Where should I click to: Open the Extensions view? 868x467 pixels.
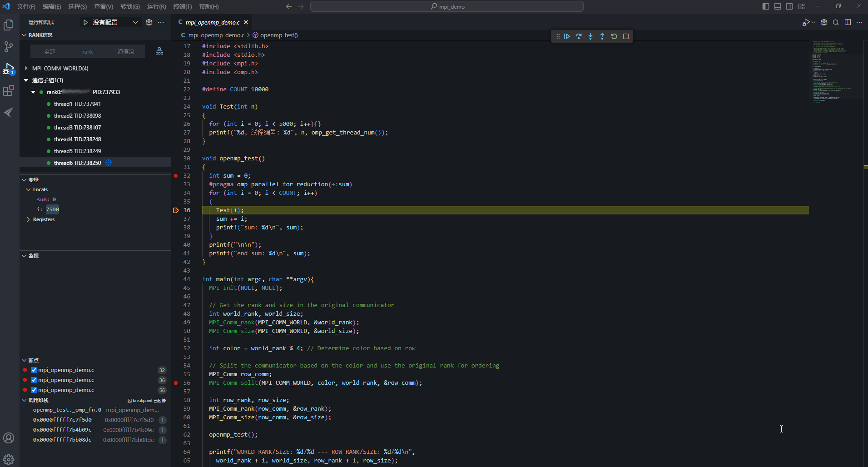[x=9, y=90]
